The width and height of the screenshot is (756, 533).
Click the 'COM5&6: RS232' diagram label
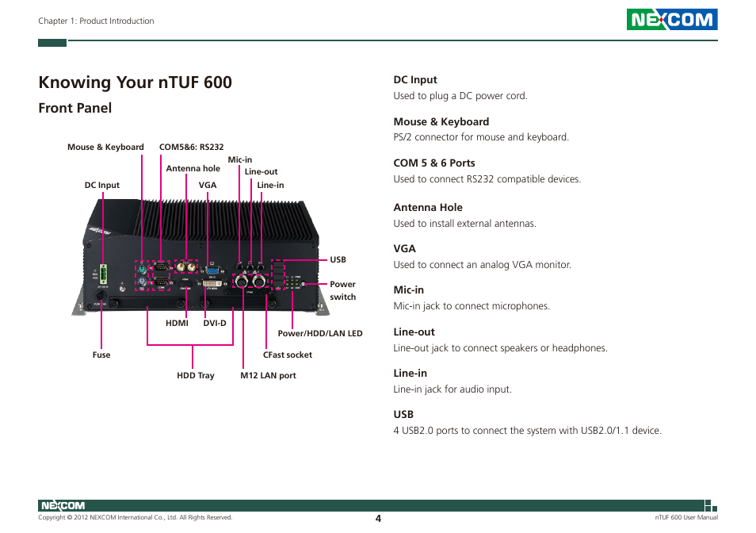point(192,147)
